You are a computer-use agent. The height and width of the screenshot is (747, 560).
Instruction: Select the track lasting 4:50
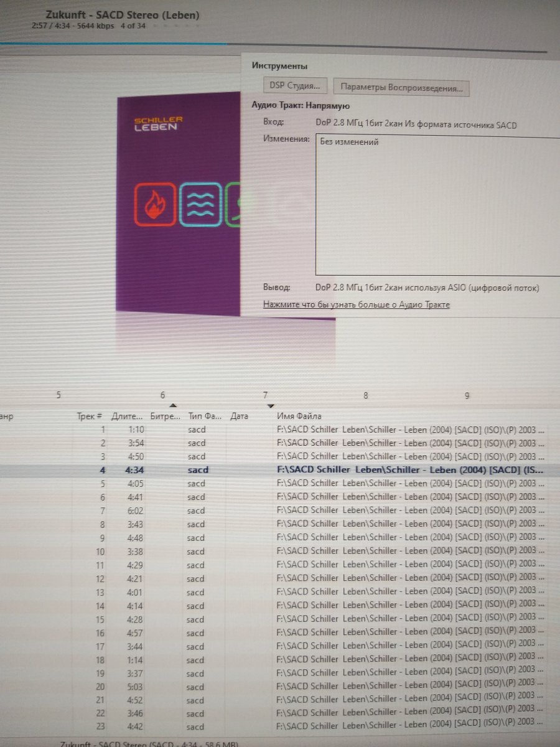pyautogui.click(x=274, y=457)
